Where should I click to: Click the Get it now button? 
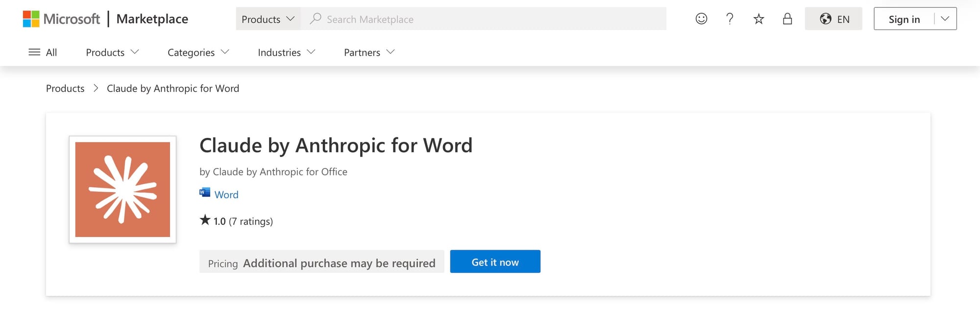(x=495, y=262)
